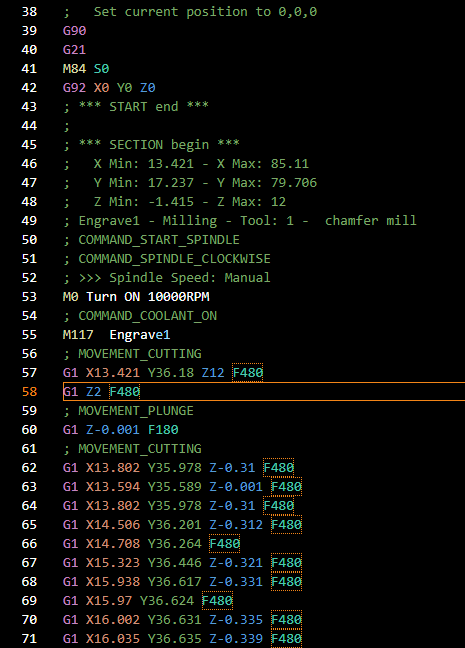The width and height of the screenshot is (465, 648).
Task: Click Z-0.321 on line 67
Action: click(236, 563)
